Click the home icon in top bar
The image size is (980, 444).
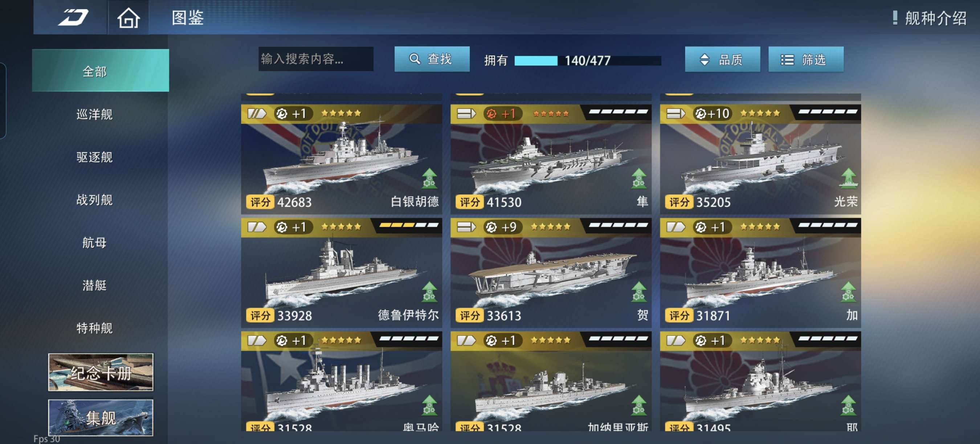pos(128,17)
